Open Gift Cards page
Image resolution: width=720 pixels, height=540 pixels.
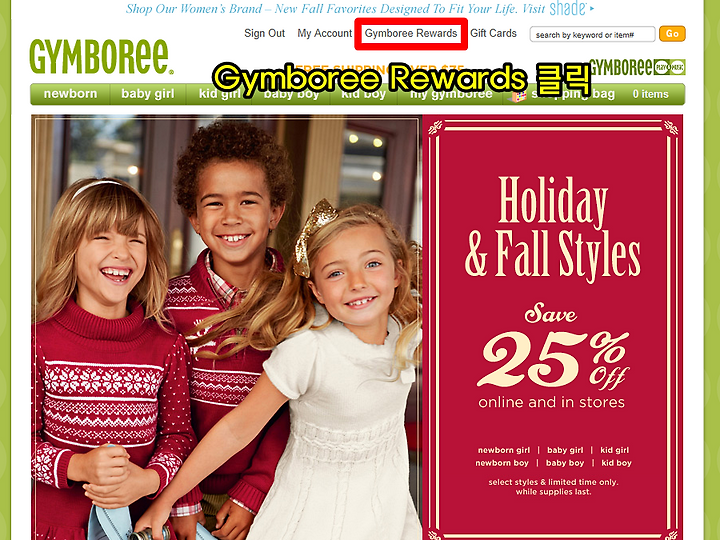point(493,33)
